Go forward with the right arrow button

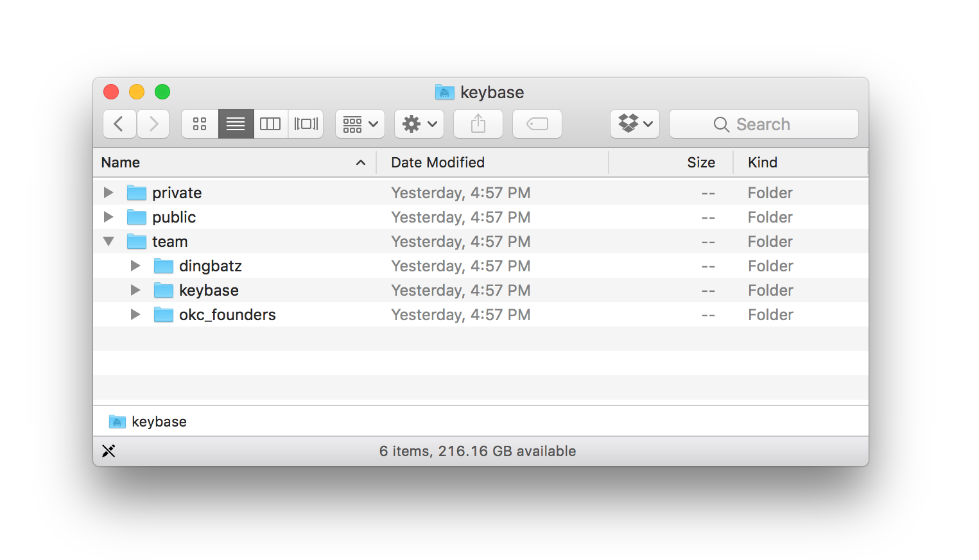pos(153,124)
